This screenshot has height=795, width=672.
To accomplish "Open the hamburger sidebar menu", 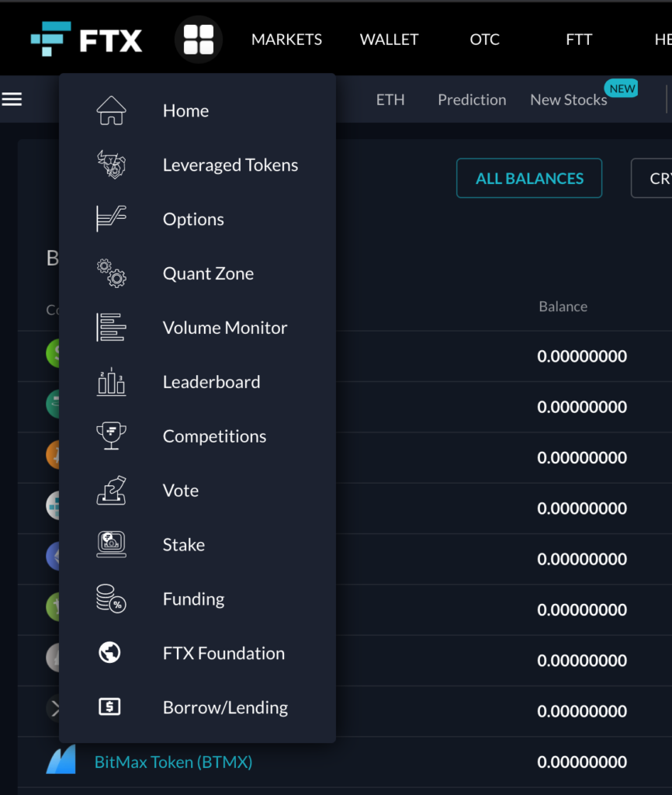I will tap(12, 99).
